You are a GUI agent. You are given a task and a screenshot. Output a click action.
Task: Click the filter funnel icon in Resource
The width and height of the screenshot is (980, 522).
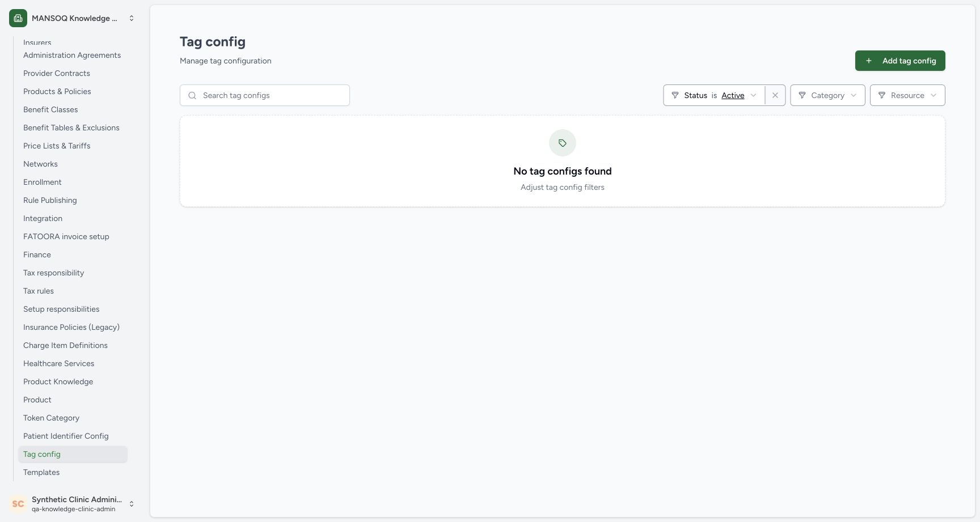pyautogui.click(x=882, y=95)
